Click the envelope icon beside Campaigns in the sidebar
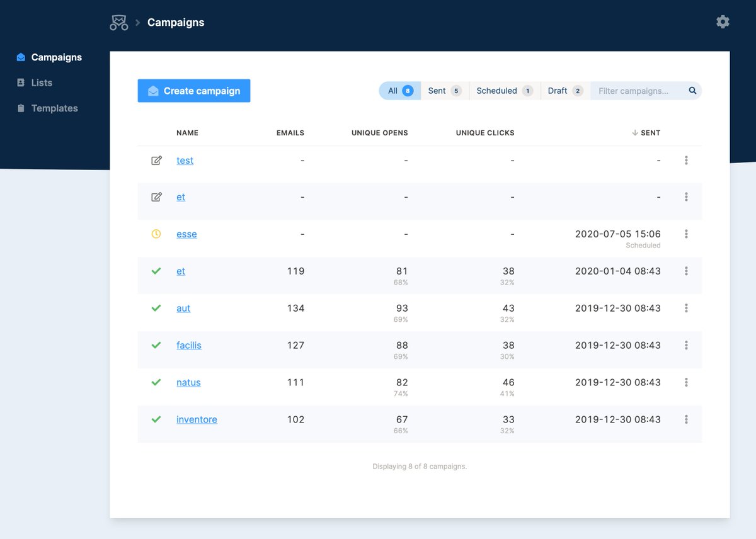The height and width of the screenshot is (539, 756). click(x=21, y=57)
